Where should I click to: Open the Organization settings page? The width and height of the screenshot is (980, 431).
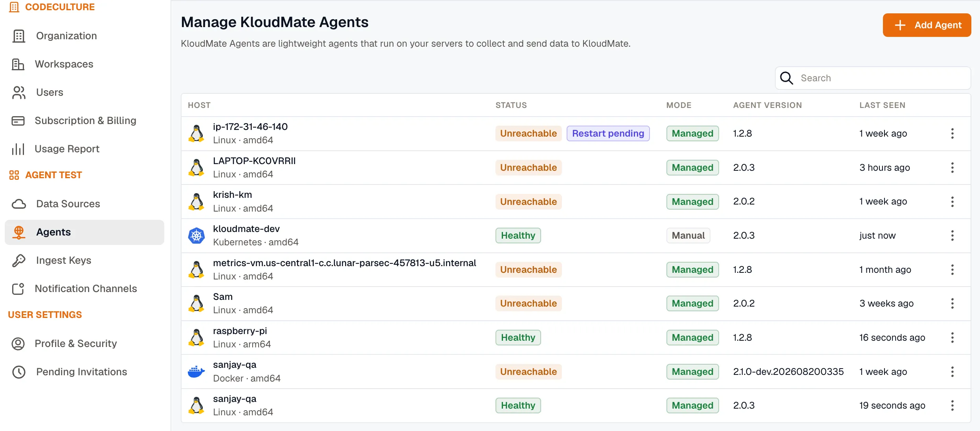pyautogui.click(x=84, y=36)
